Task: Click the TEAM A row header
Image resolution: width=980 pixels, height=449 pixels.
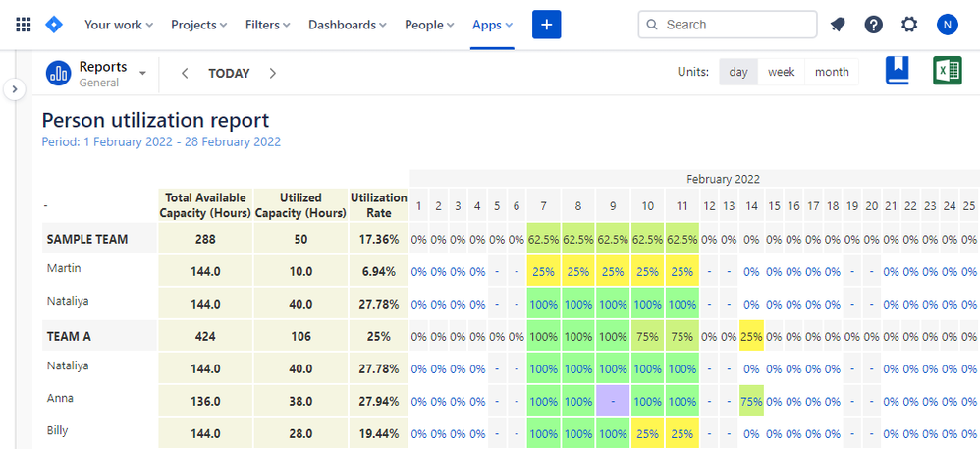Action: pyautogui.click(x=99, y=336)
